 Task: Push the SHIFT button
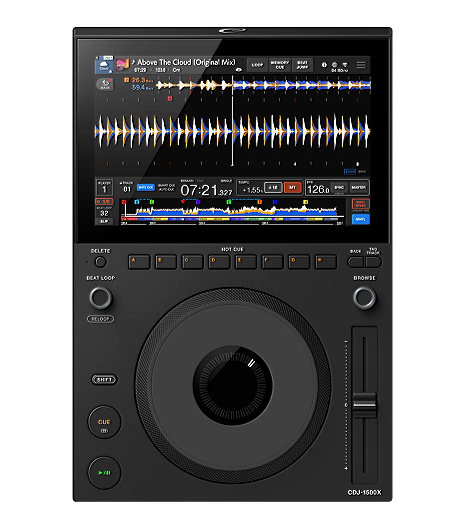[104, 380]
